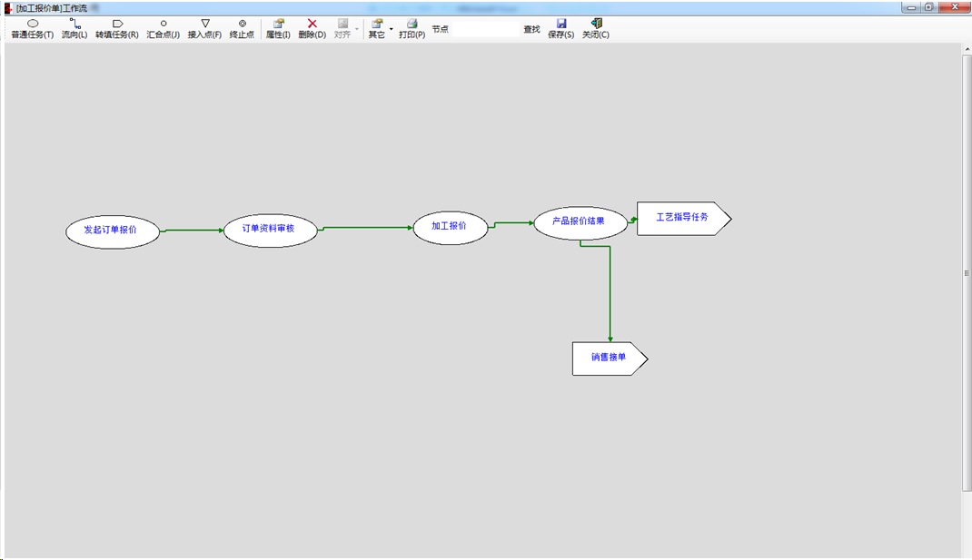Select the 订单资料审核 task node

coord(270,230)
